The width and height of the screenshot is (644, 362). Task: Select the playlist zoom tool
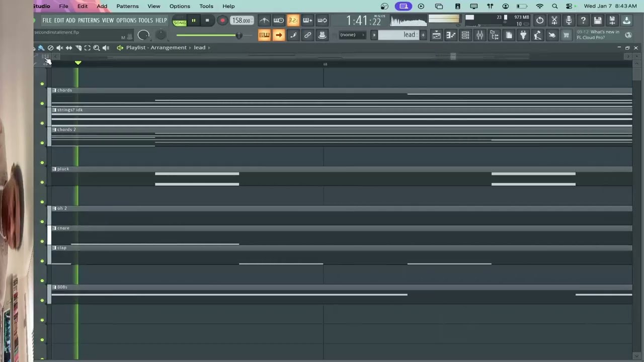96,48
